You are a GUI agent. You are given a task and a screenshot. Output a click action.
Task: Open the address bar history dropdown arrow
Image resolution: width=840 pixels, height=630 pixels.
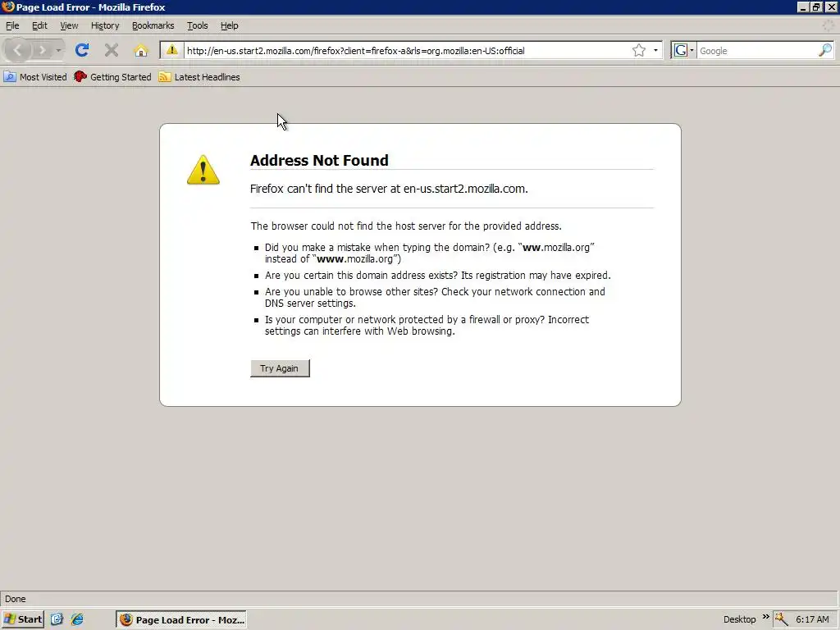tap(655, 50)
